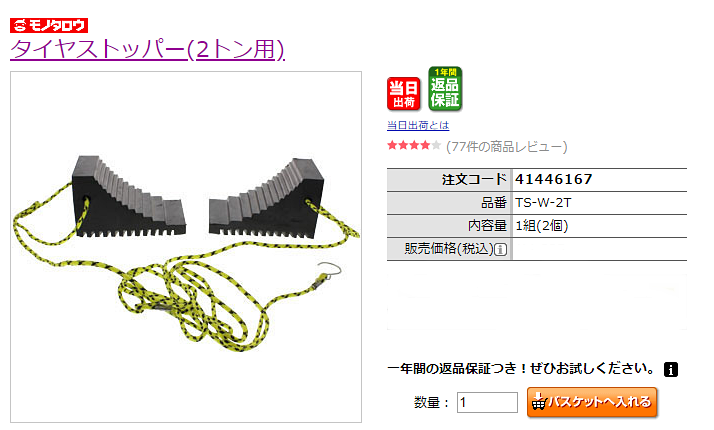This screenshot has width=714, height=430.
Task: Open the 当日出荷とは link
Action: [418, 125]
